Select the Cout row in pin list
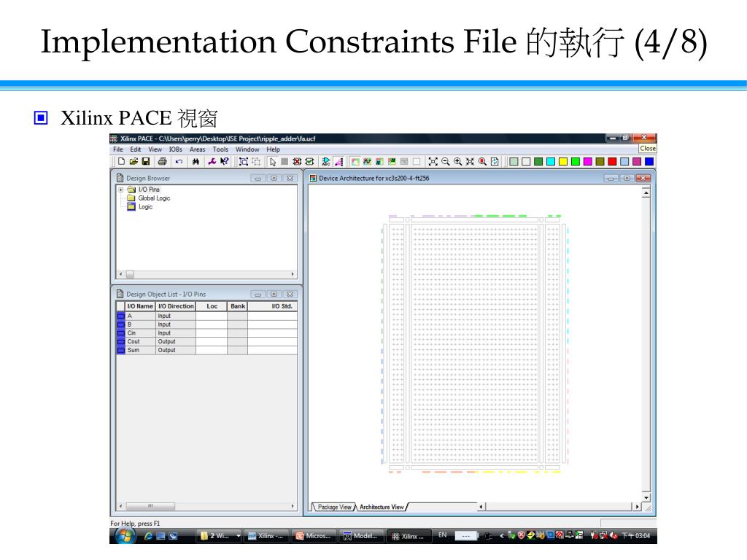 pos(206,341)
